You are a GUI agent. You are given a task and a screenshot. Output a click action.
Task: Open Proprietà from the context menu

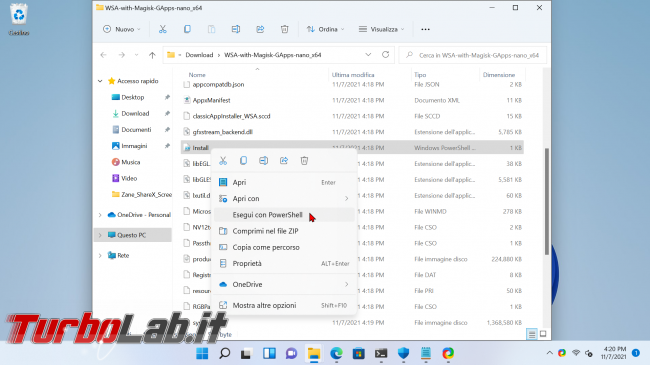pos(284,263)
